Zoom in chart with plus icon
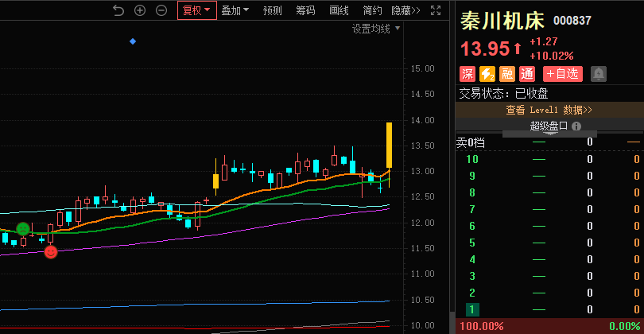This screenshot has height=334, width=644. (x=140, y=10)
